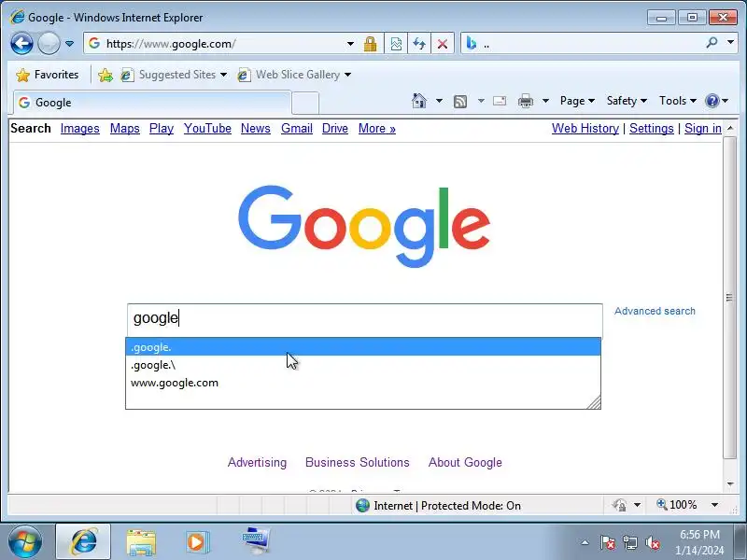Click the volume muted tray icon
The height and width of the screenshot is (560, 747).
pos(652,542)
